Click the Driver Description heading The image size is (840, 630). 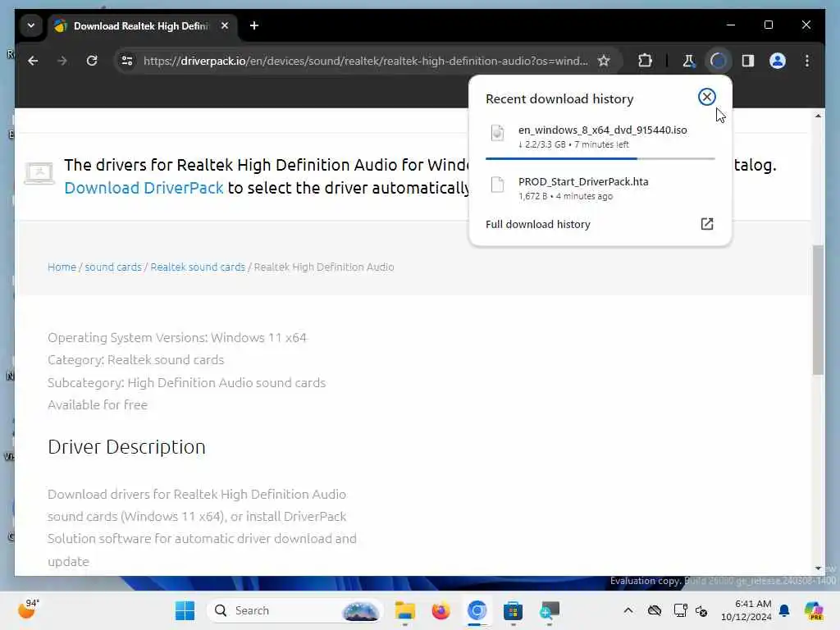click(x=126, y=447)
